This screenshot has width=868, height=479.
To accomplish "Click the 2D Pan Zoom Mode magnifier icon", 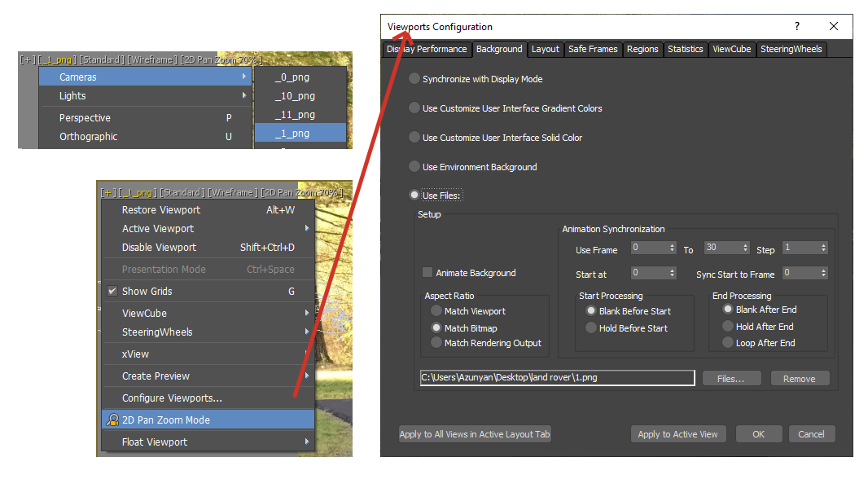I will [112, 420].
